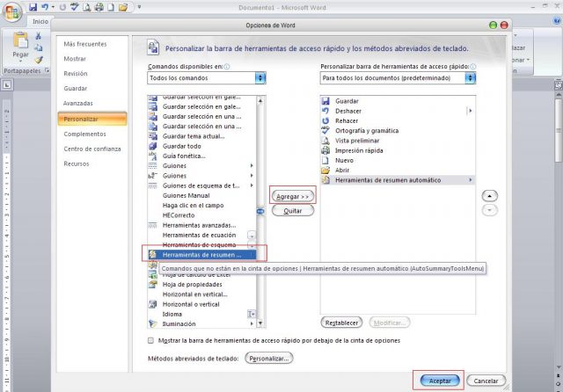Open Recursos options category
The image size is (563, 392).
(77, 163)
